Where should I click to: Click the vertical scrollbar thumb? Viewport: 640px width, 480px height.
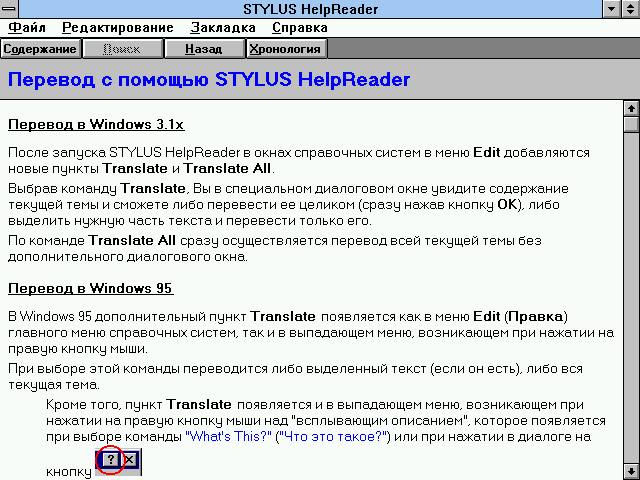pos(631,124)
